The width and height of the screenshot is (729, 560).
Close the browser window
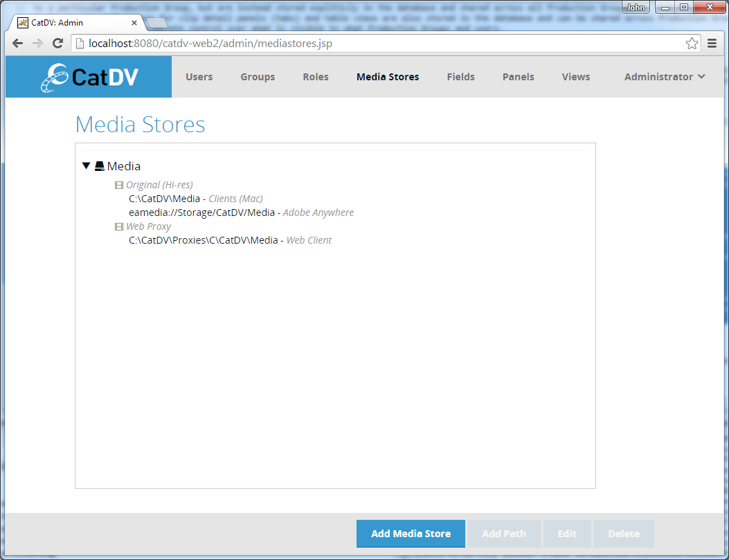point(710,7)
